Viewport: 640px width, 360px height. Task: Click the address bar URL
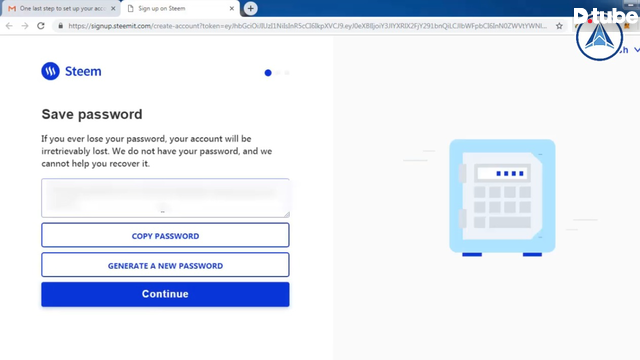tap(307, 26)
